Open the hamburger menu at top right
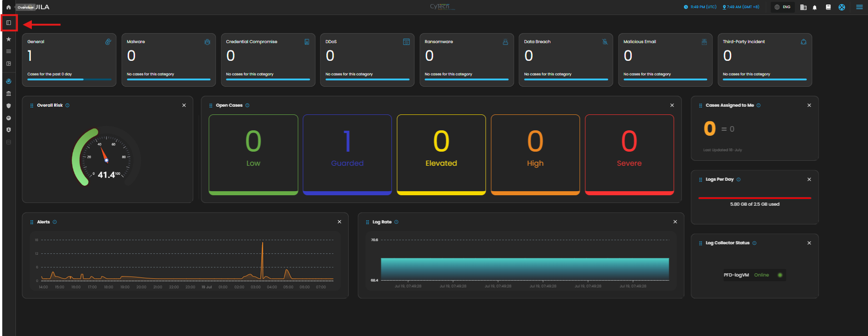 point(859,7)
